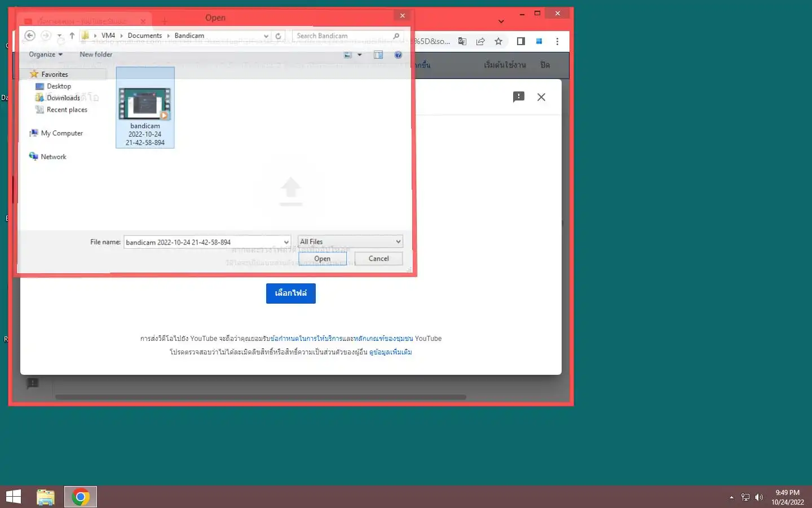The width and height of the screenshot is (812, 508).
Task: Select Bandicam in the address path
Action: click(x=189, y=36)
